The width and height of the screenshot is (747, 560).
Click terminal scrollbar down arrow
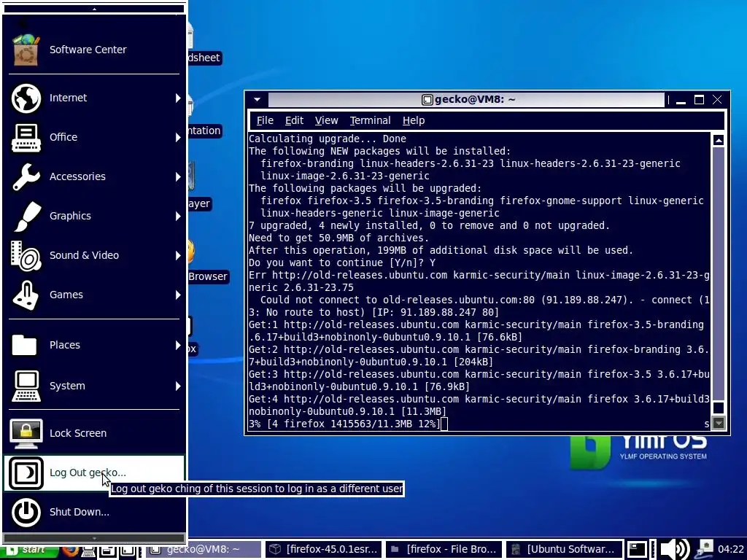click(719, 423)
